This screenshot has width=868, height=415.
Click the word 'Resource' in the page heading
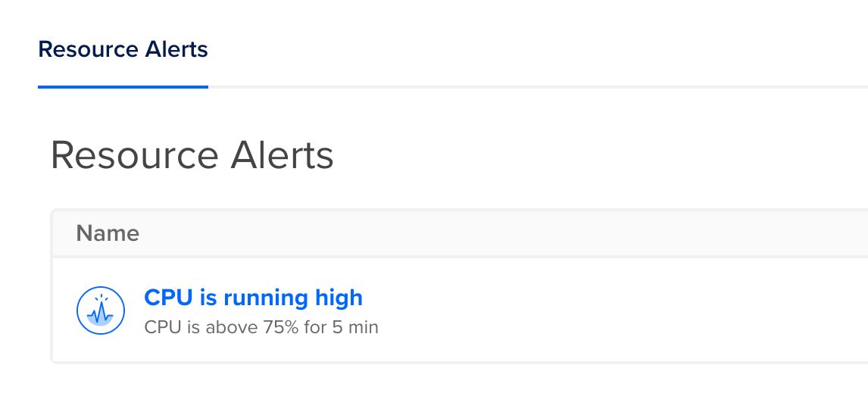[x=135, y=155]
